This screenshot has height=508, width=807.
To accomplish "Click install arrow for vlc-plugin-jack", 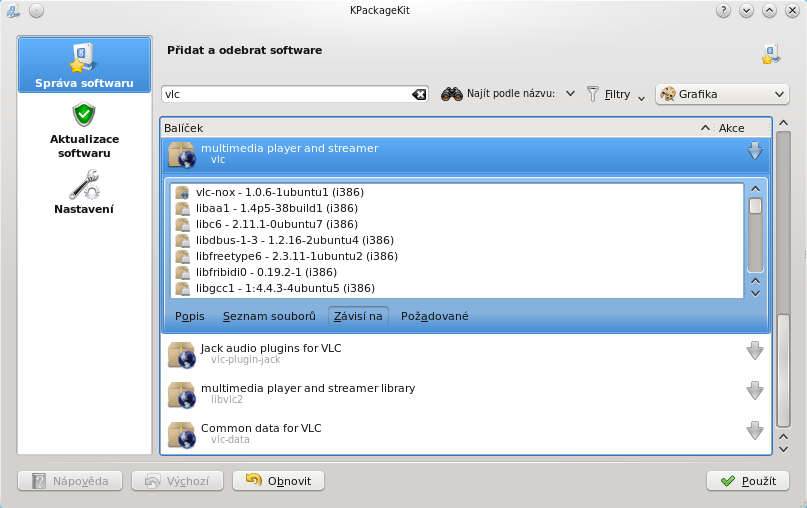I will pos(755,351).
